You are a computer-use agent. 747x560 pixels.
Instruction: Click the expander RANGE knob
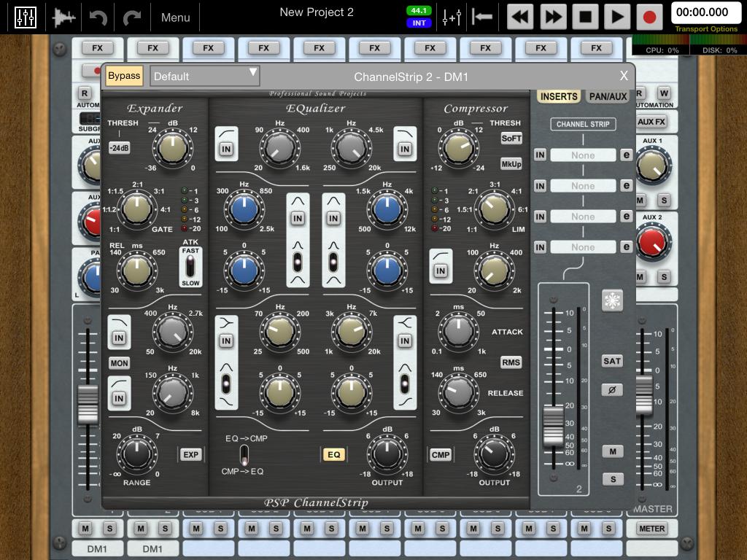point(137,454)
